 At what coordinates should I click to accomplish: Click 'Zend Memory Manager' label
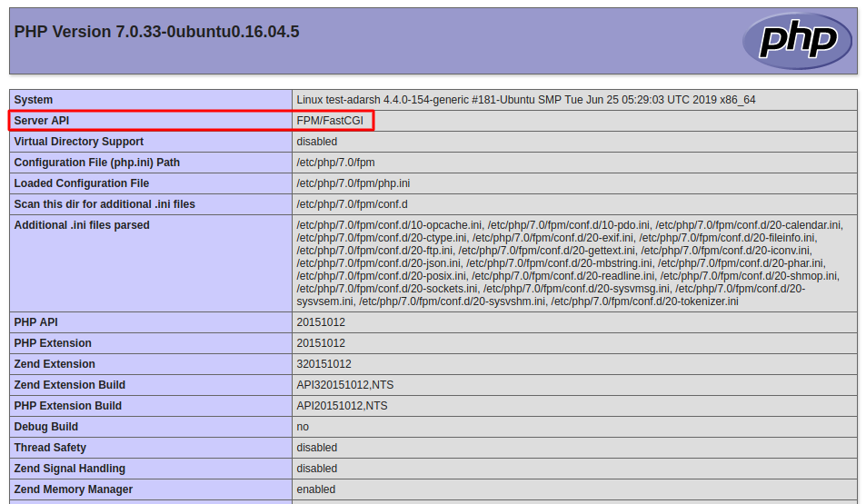coord(73,490)
